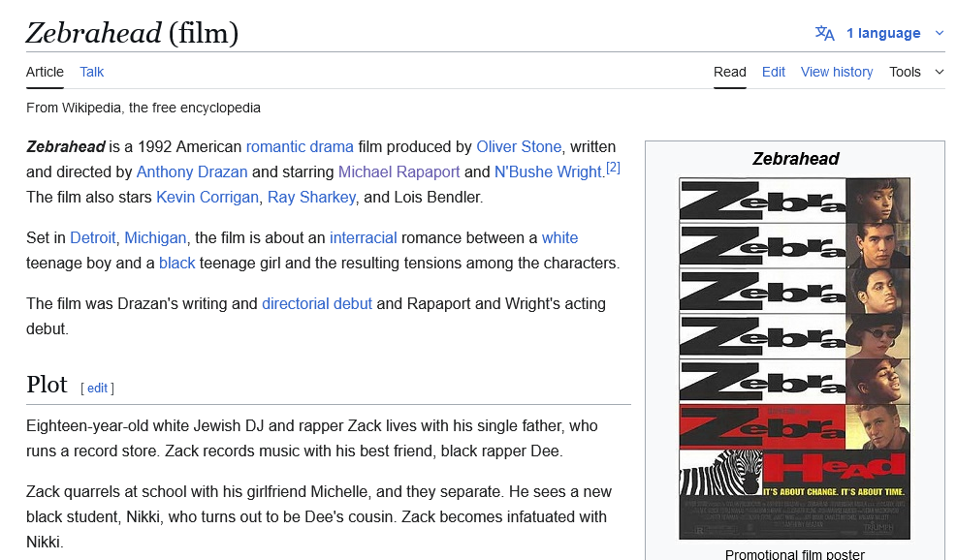Open the Tools menu
The height and width of the screenshot is (560, 957).
coord(905,72)
